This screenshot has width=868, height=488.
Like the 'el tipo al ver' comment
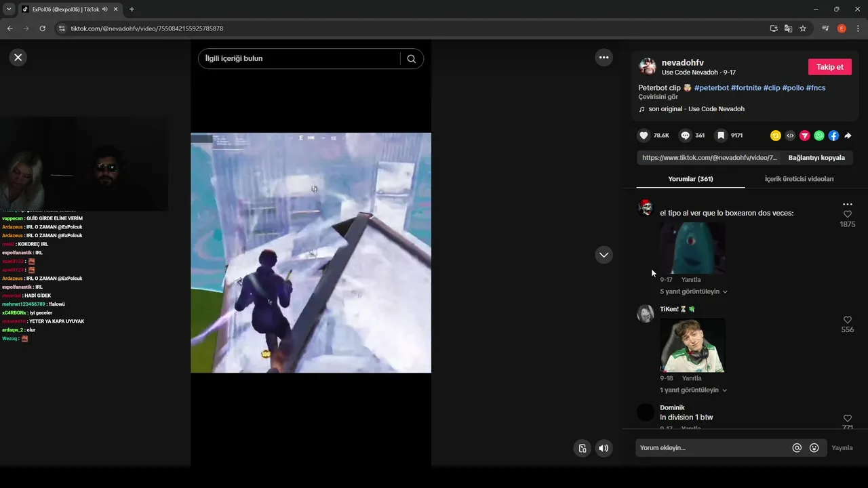(847, 214)
